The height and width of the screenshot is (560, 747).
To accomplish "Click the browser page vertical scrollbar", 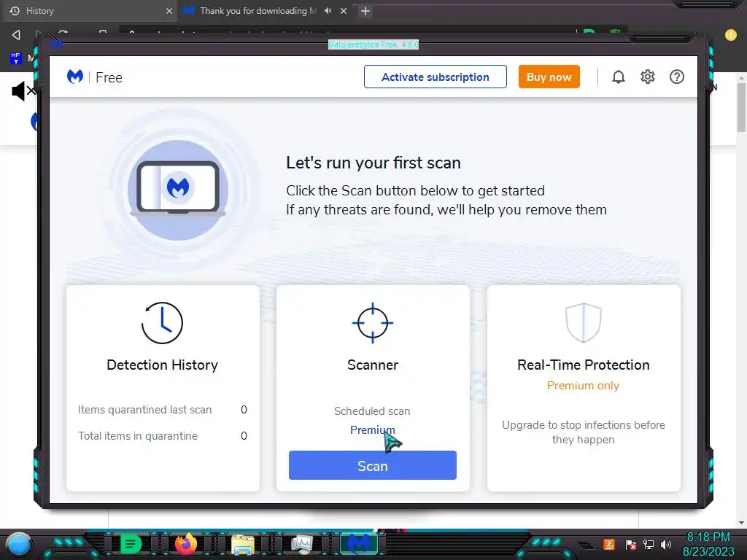I will tap(741, 108).
